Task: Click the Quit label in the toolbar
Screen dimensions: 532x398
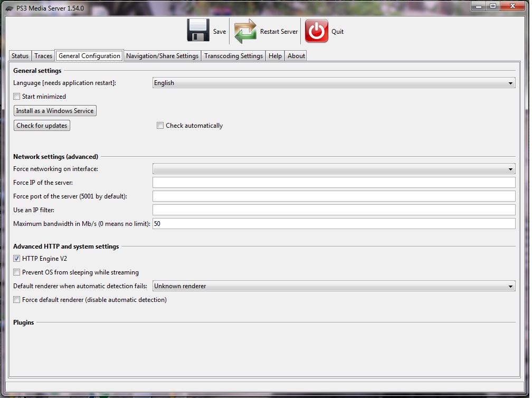Action: [x=338, y=32]
